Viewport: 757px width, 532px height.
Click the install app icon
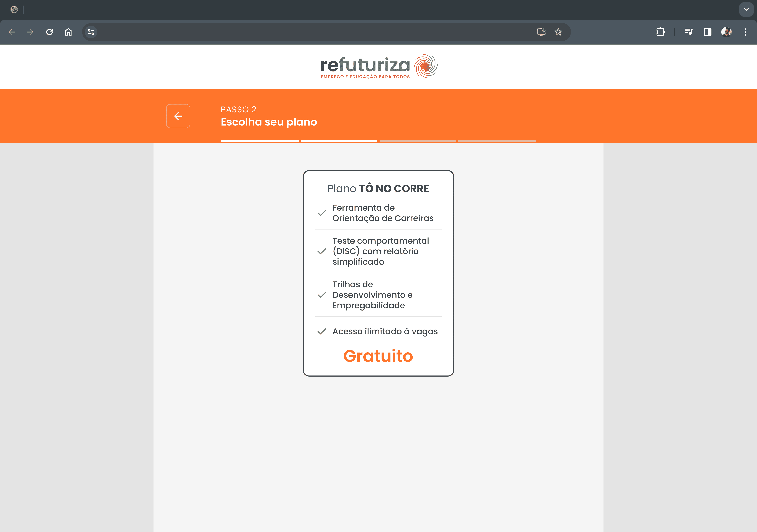coord(541,32)
